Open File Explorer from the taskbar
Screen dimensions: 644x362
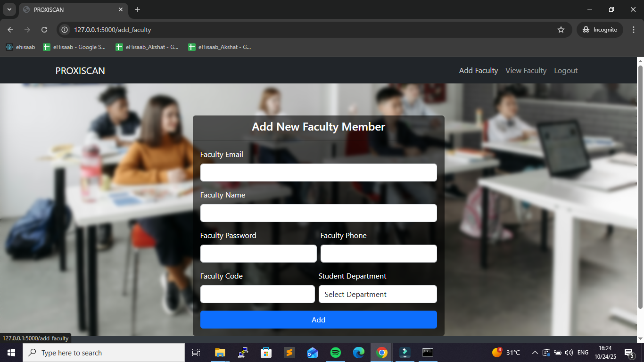coord(220,353)
